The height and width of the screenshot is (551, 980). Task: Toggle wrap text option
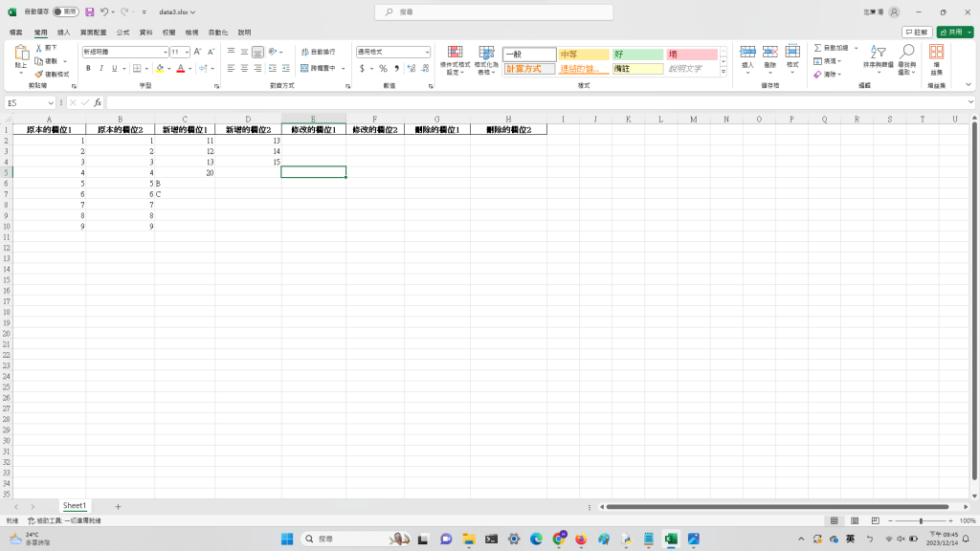318,52
